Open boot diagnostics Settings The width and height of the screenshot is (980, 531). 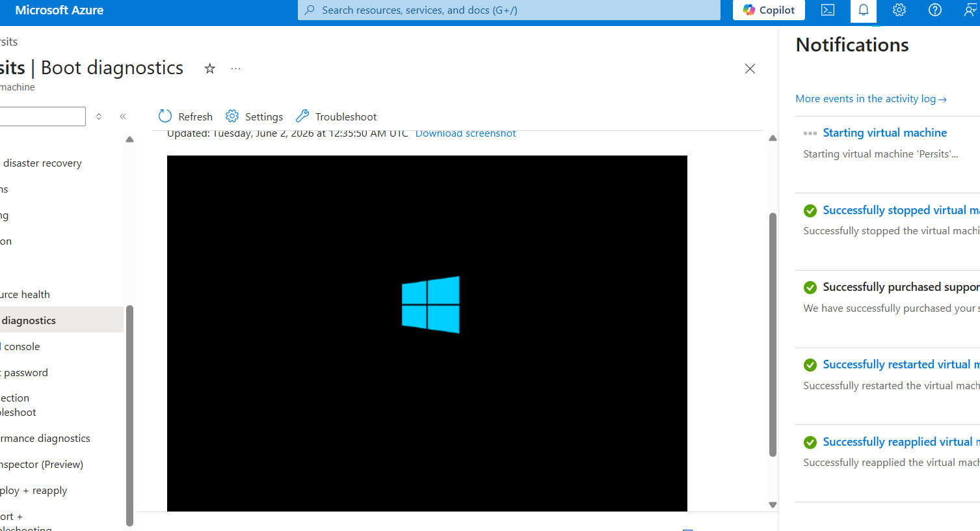(x=254, y=116)
